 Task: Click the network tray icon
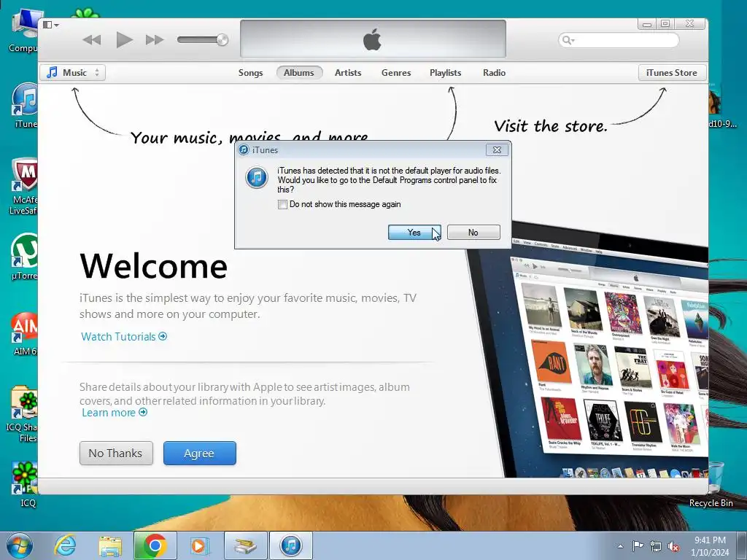point(656,546)
